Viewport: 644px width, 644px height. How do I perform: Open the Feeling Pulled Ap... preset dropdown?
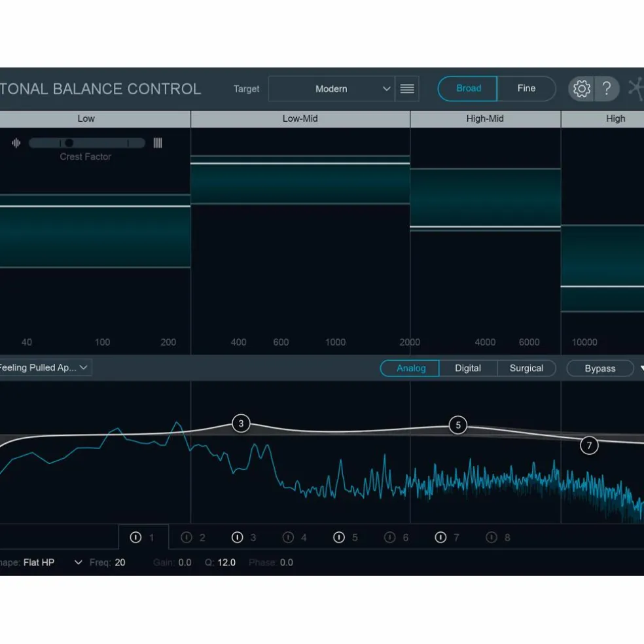click(x=45, y=368)
